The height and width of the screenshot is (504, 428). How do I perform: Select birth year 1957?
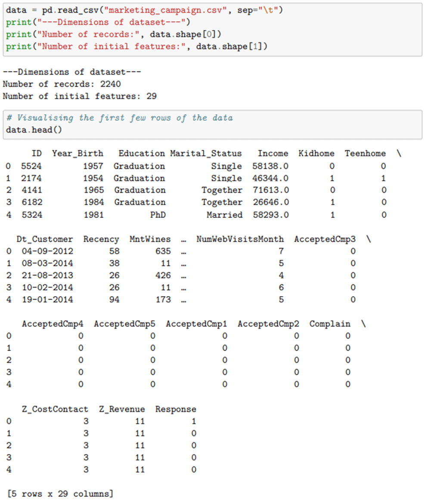[x=93, y=166]
